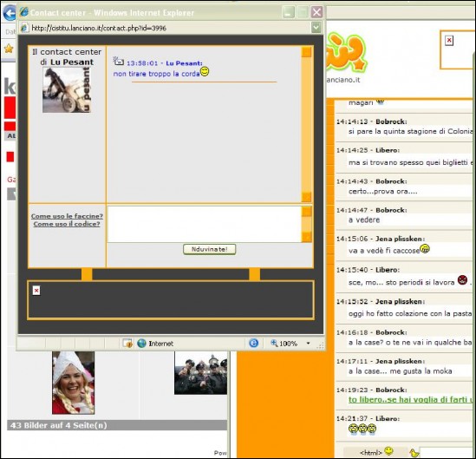Click the Lu Pesant avatar picture
The image size is (476, 459).
pos(67,90)
